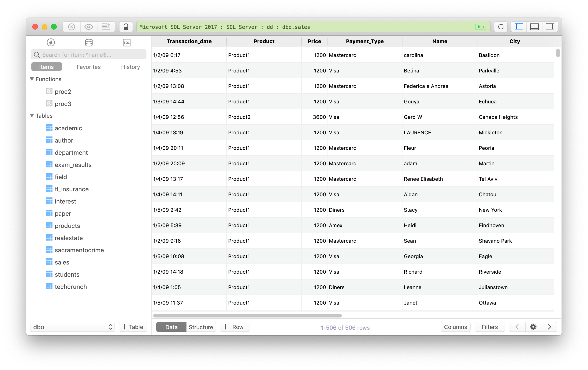Click the commit changes lines icon

pos(106,27)
